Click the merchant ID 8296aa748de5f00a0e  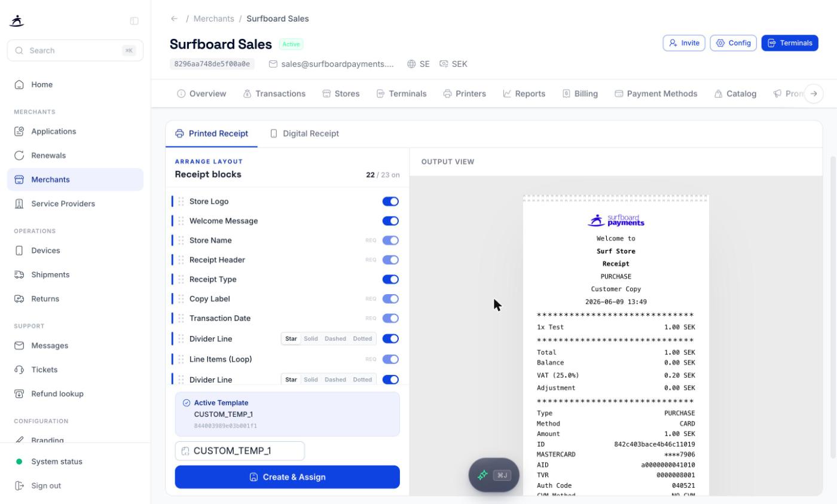click(x=212, y=64)
